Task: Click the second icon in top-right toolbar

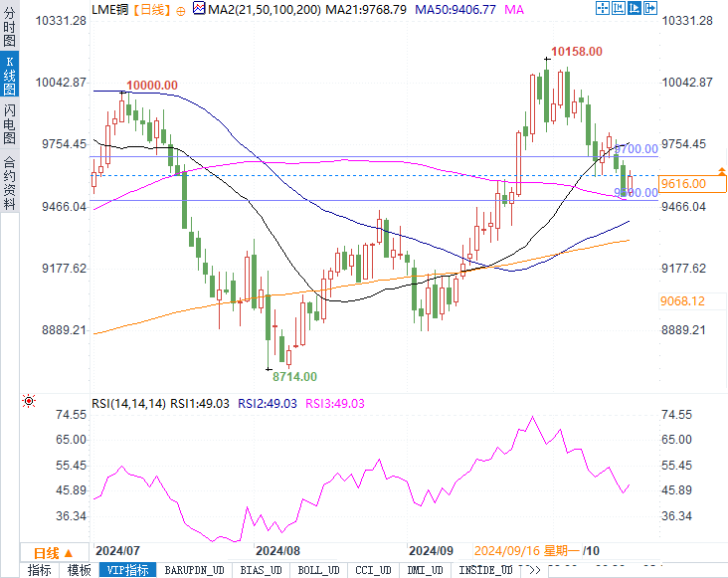Action: 619,9
